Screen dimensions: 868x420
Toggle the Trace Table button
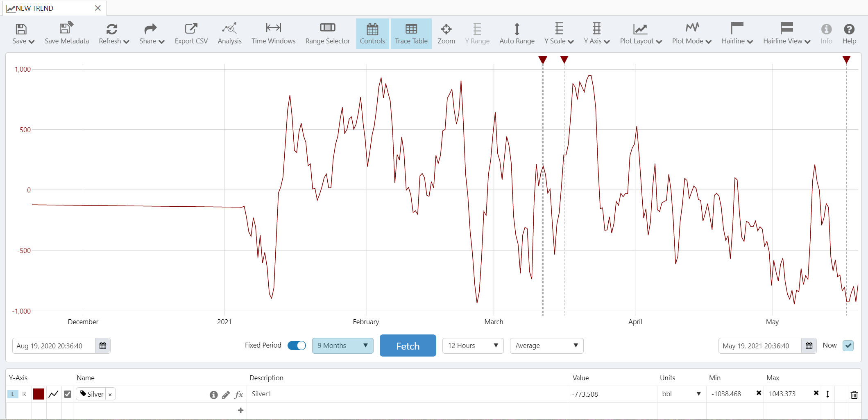[411, 34]
